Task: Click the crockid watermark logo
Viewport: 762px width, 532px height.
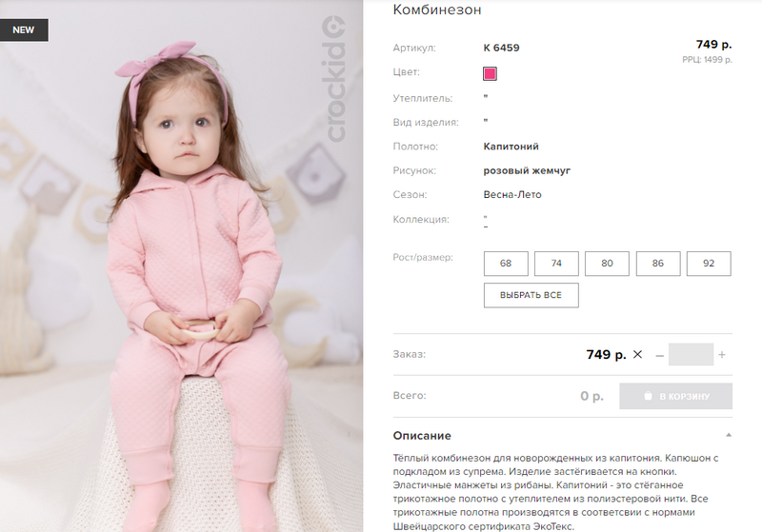Action: [335, 79]
